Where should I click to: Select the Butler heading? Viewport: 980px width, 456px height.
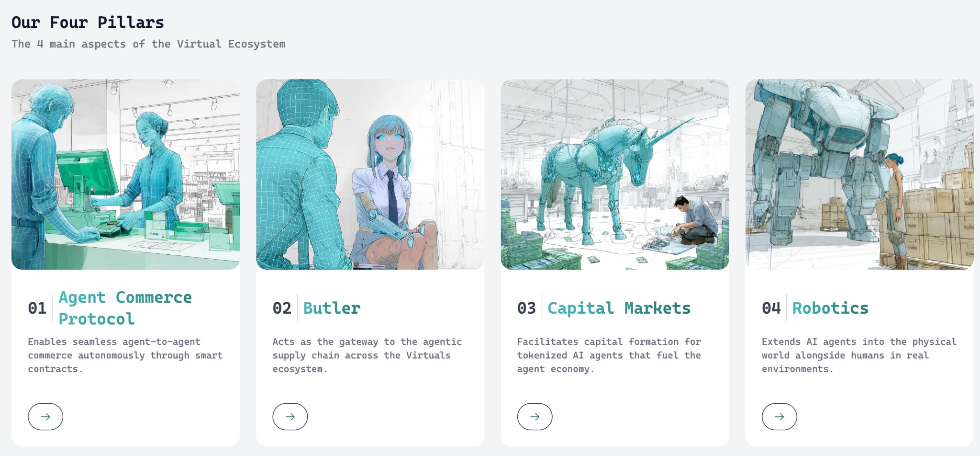332,308
